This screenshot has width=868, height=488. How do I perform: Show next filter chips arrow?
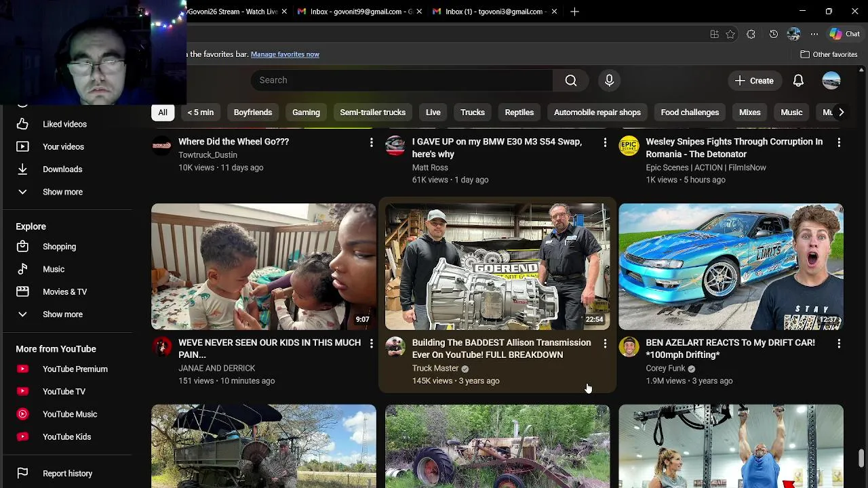click(841, 113)
